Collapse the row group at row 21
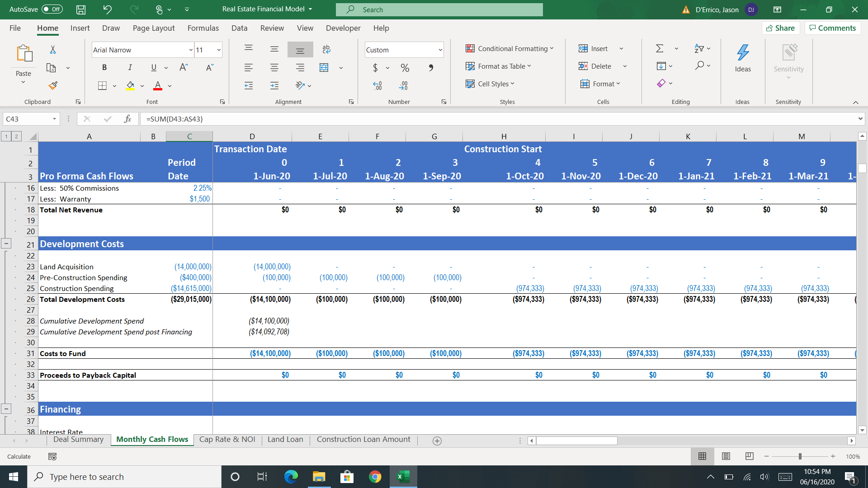 coord(6,243)
